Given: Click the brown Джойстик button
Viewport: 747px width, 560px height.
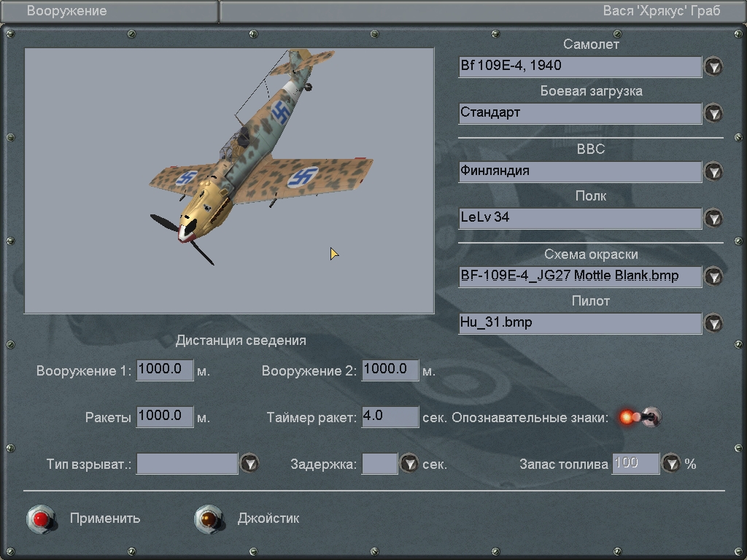Looking at the screenshot, I should point(209,518).
